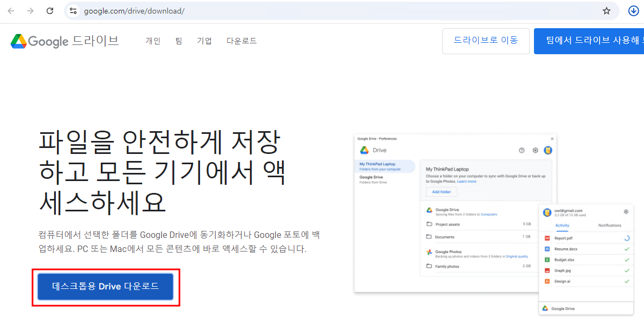Click the browser forward arrow
Image resolution: width=644 pixels, height=329 pixels.
[30, 11]
